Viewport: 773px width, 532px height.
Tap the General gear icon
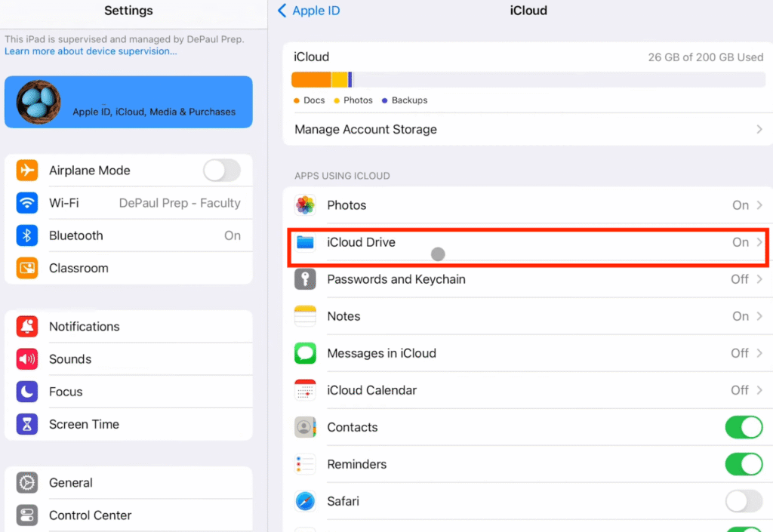(27, 483)
